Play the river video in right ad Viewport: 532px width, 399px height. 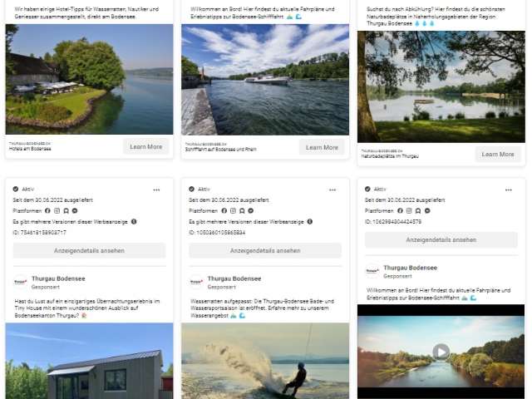(441, 352)
